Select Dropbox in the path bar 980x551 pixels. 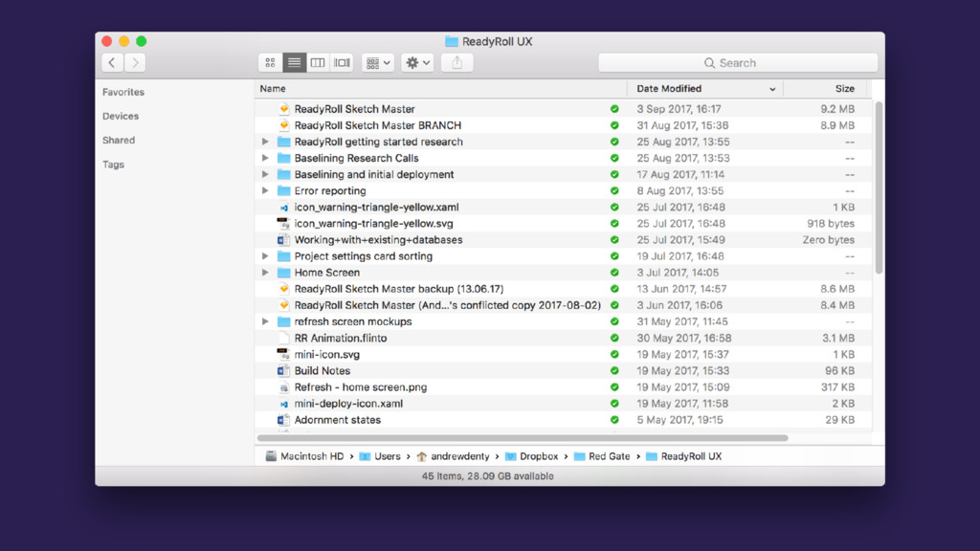[538, 456]
